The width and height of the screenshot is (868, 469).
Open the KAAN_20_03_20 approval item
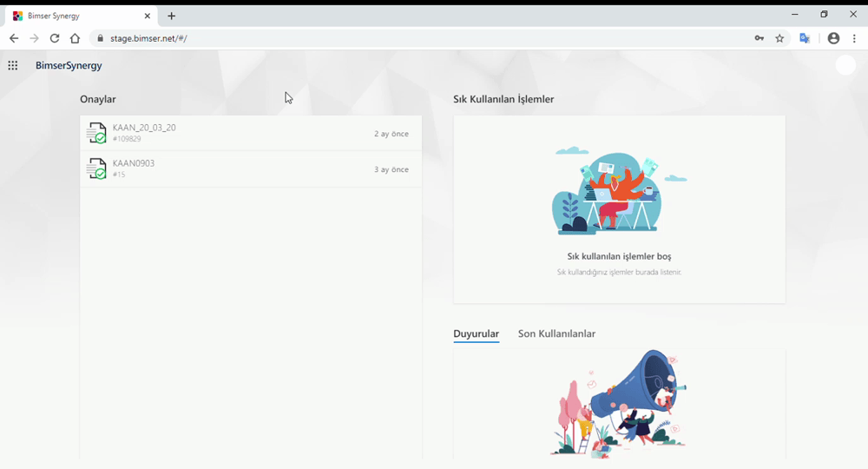251,133
